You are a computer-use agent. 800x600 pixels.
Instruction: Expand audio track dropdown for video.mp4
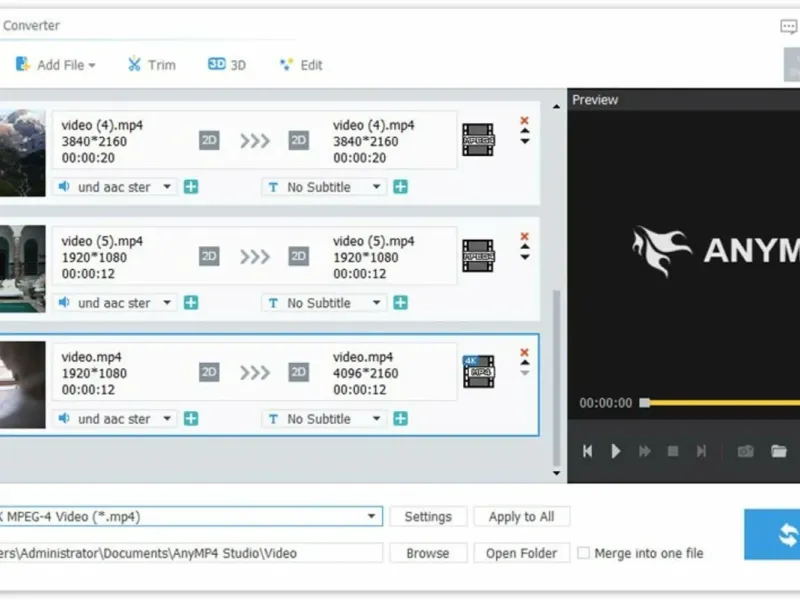click(x=167, y=419)
